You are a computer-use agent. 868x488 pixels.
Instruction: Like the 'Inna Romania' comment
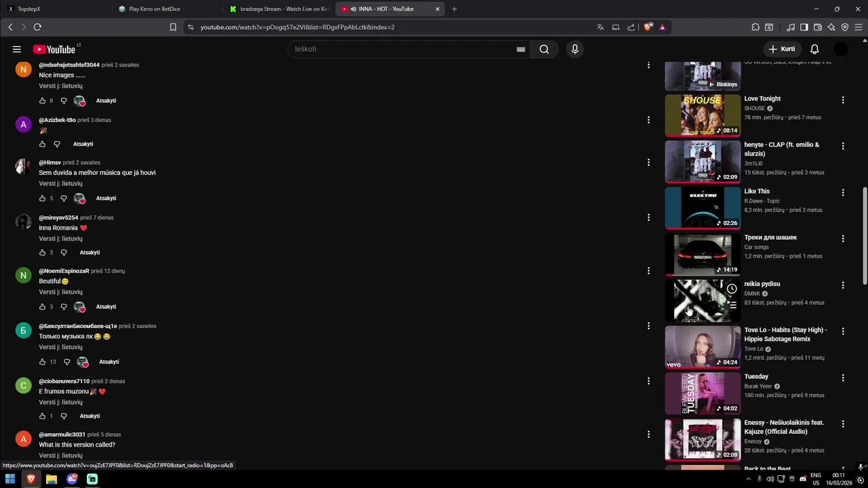point(42,252)
